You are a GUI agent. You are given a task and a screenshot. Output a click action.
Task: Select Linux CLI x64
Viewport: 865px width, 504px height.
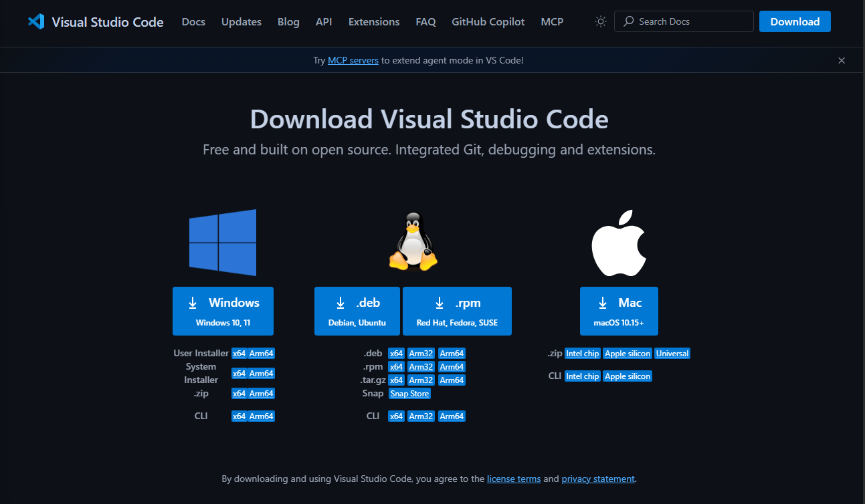[397, 416]
